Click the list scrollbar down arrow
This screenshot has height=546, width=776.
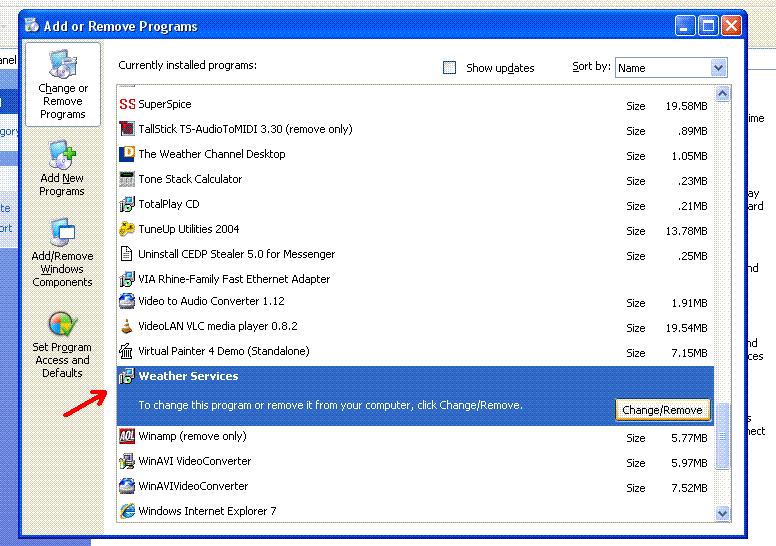723,513
